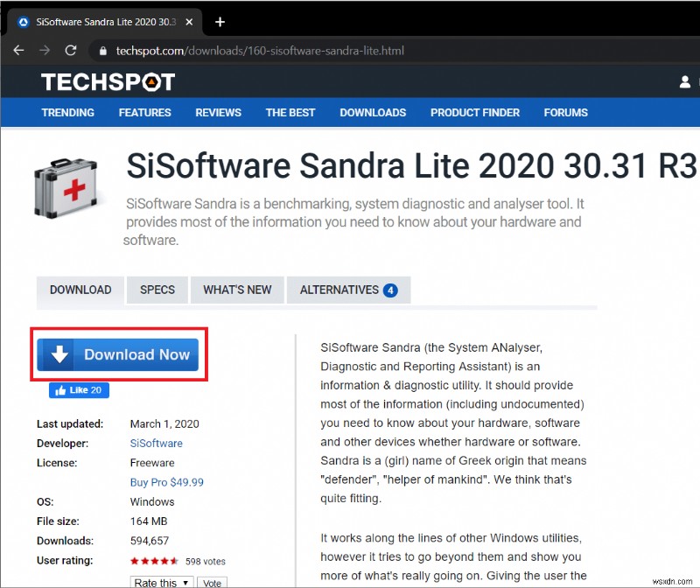Click the 598 votes text
Viewport: 700px width, 588px height.
206,562
